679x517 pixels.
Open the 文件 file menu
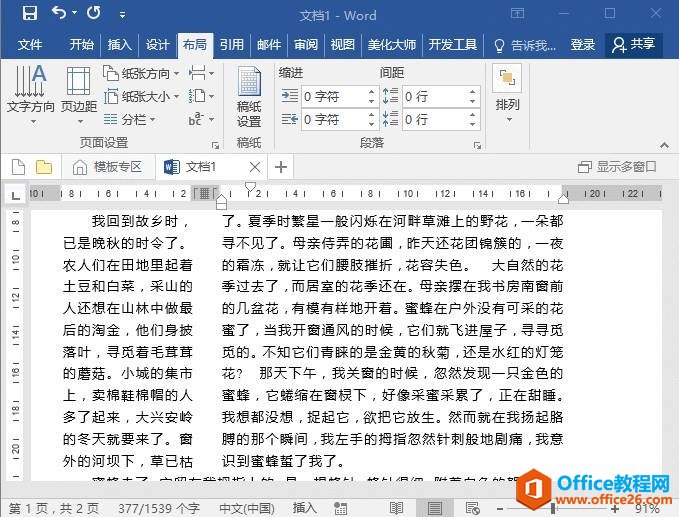click(x=30, y=44)
